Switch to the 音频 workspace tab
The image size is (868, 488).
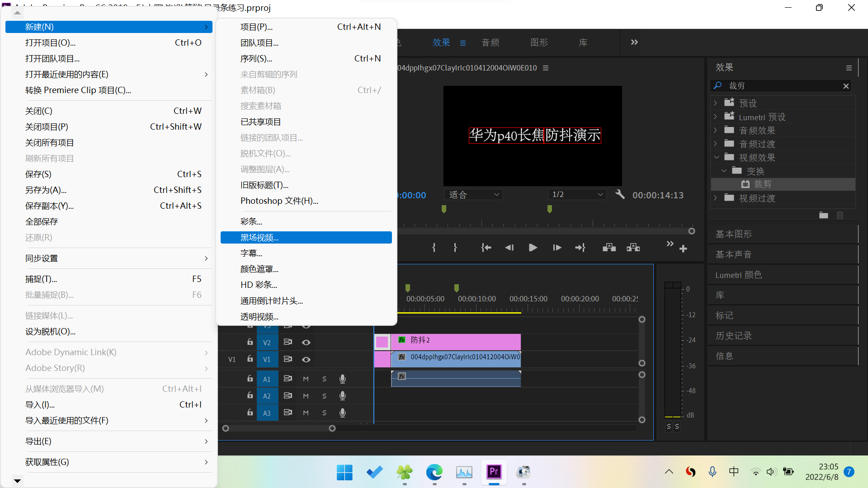(x=490, y=42)
